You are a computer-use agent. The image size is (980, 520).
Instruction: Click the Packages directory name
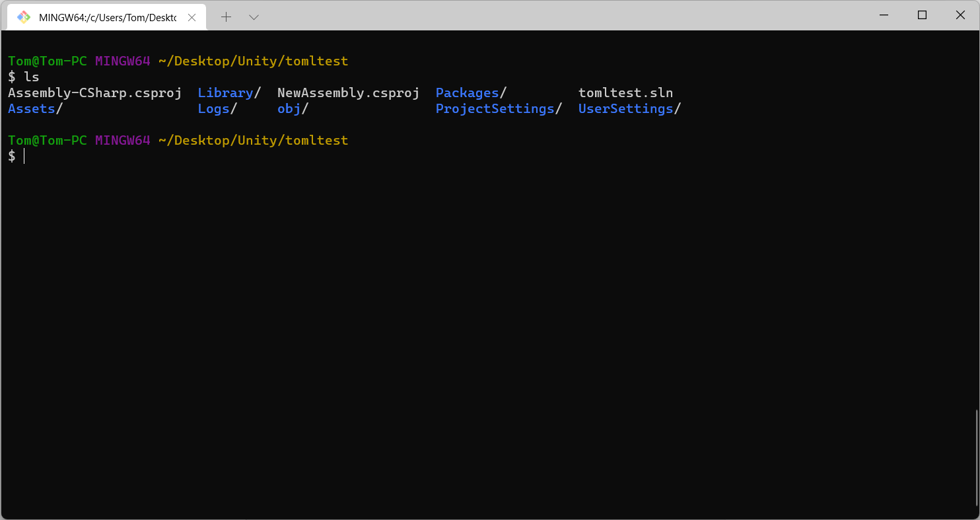(x=466, y=93)
